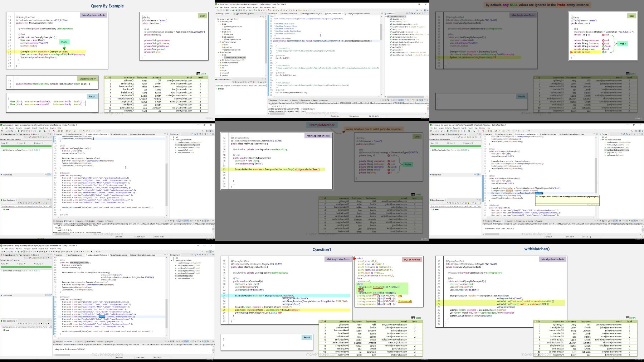Click Boot Dashboard filter field in JpaRepository IDE frame
644x362 pixels.
pos(241,86)
